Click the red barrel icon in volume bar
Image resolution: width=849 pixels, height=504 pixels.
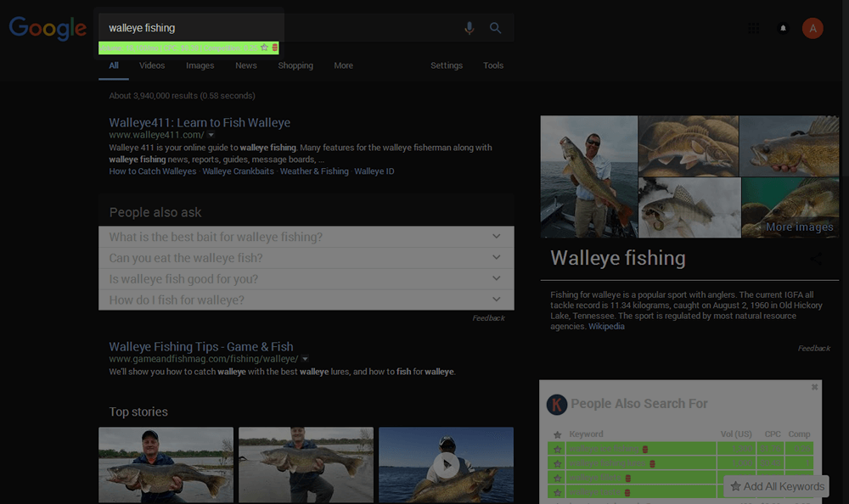click(274, 48)
